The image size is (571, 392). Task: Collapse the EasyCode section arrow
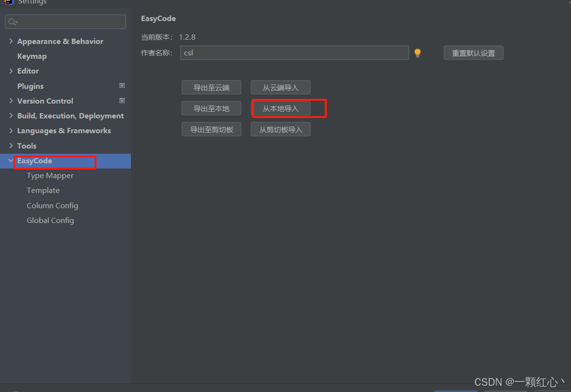(11, 160)
